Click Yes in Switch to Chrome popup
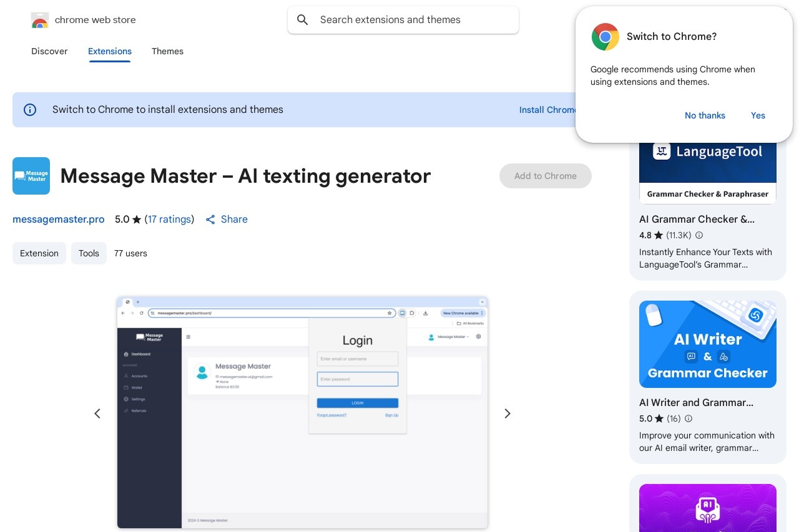The width and height of the screenshot is (799, 532). tap(758, 115)
